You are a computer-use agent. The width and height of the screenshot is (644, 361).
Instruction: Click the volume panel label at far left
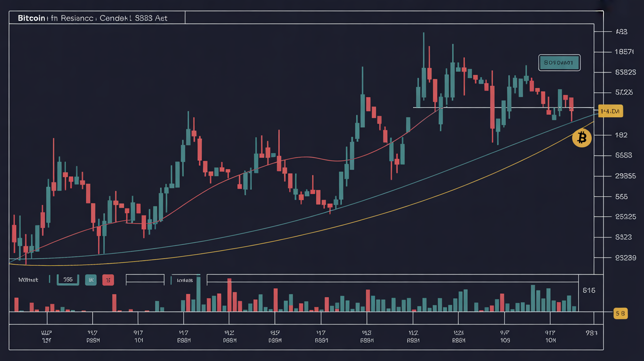click(x=27, y=280)
